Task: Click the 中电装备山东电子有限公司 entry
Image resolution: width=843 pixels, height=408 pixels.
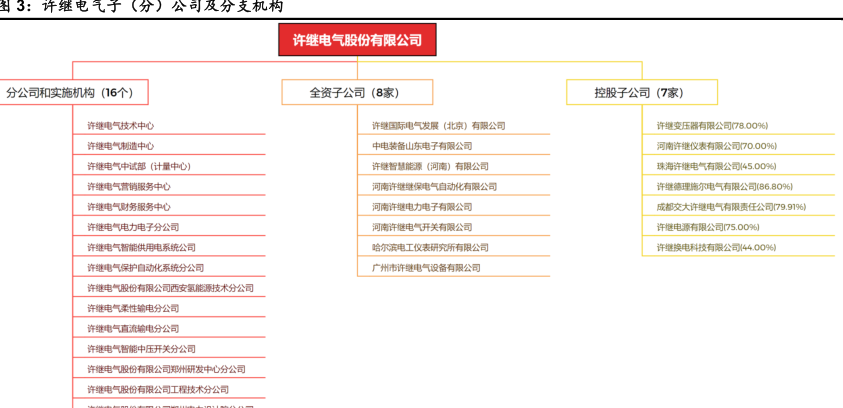Action: click(422, 146)
